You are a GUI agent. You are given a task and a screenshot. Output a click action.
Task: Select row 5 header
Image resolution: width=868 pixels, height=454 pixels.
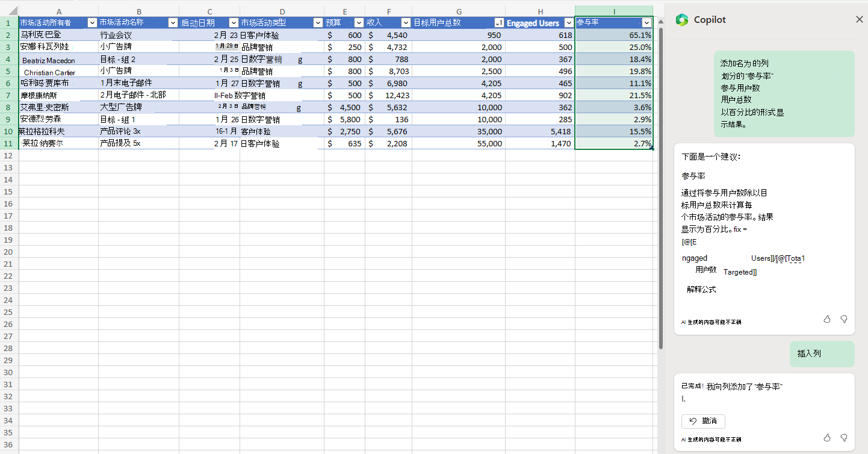(9, 71)
